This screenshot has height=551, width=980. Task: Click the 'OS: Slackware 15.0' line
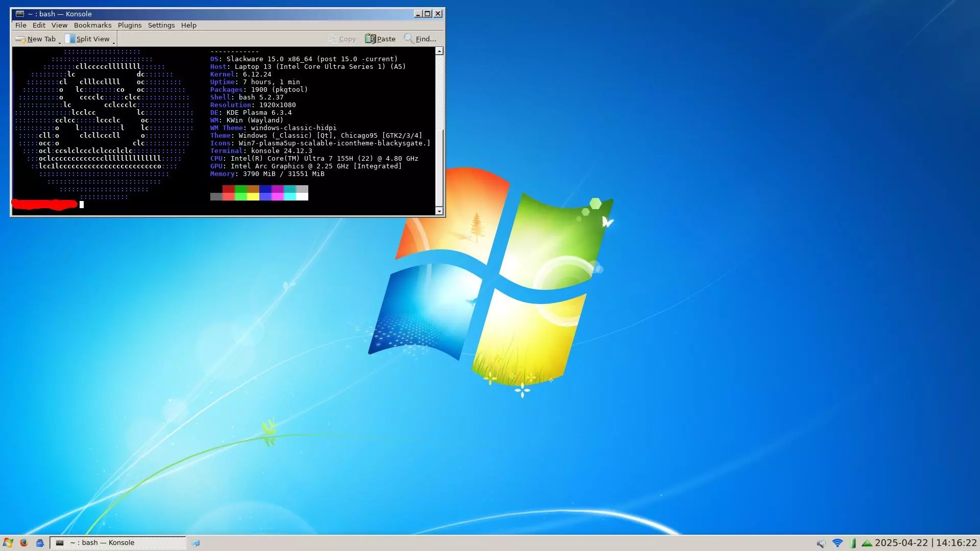tap(304, 59)
